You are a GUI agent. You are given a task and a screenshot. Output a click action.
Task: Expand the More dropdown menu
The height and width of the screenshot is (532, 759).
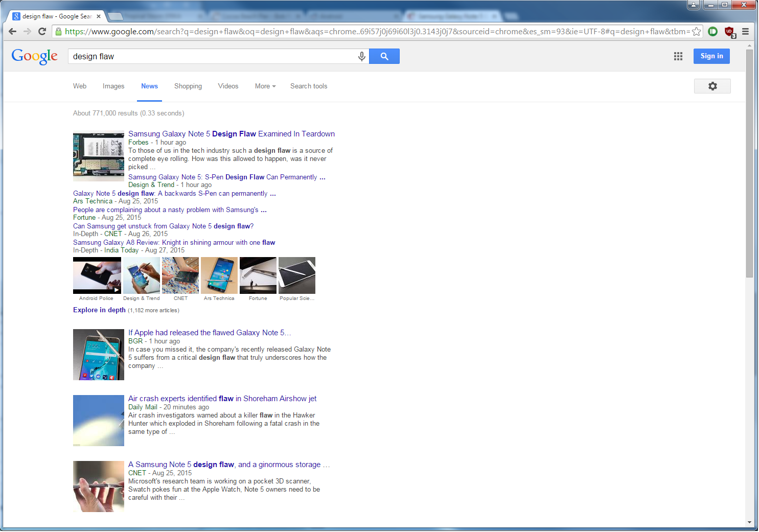[265, 86]
